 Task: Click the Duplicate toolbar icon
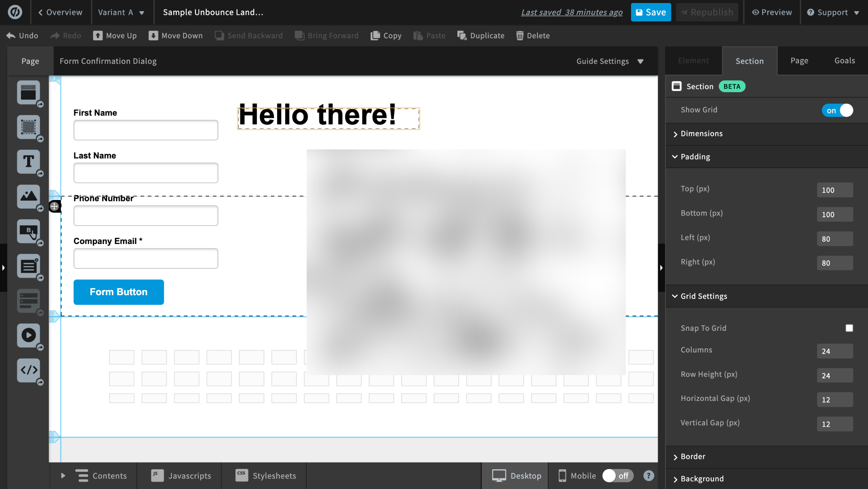[462, 36]
